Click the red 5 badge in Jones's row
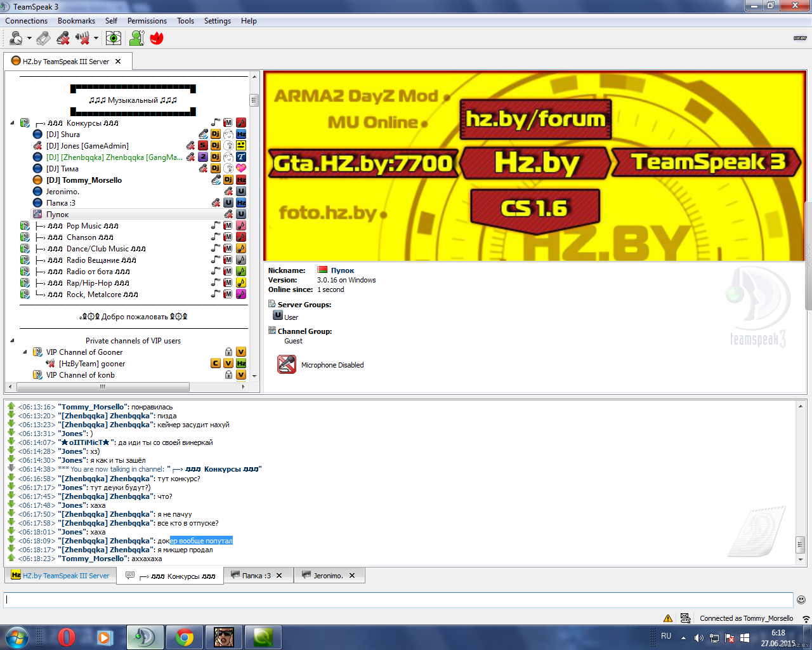This screenshot has height=650, width=812. click(203, 145)
